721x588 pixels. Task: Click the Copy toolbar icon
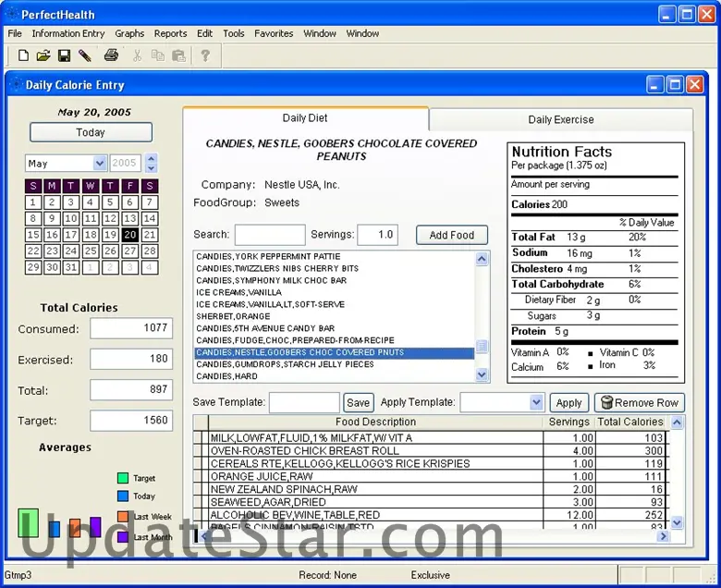pos(158,55)
